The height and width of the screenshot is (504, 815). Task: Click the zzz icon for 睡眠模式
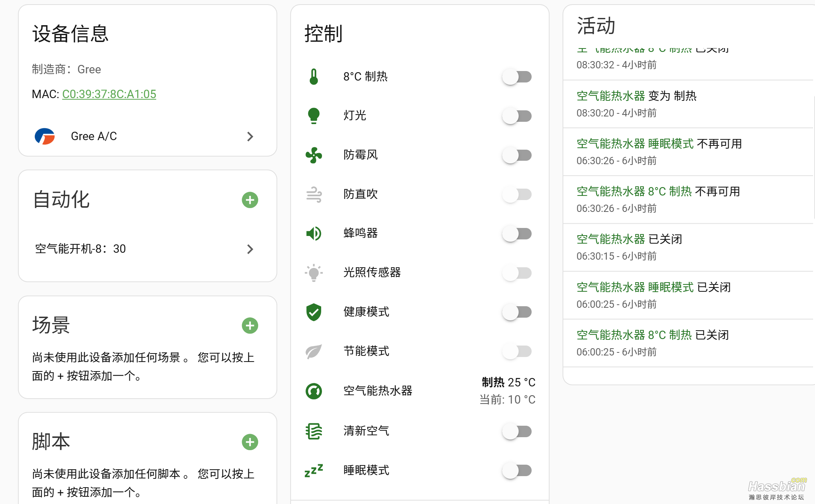coord(313,471)
